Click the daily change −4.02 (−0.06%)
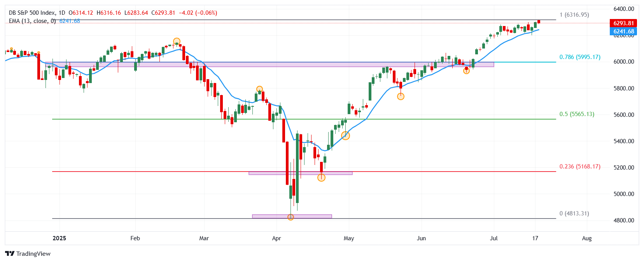The width and height of the screenshot is (644, 262). tap(198, 13)
